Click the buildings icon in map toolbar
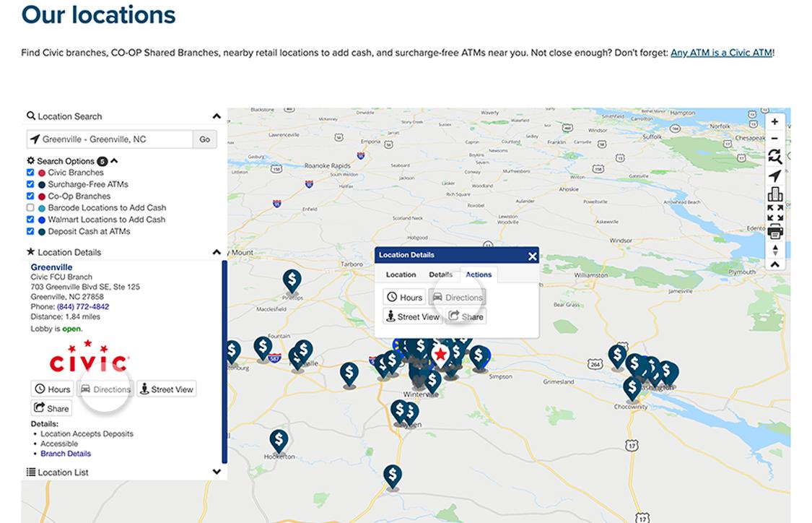This screenshot has height=523, width=812. [774, 194]
